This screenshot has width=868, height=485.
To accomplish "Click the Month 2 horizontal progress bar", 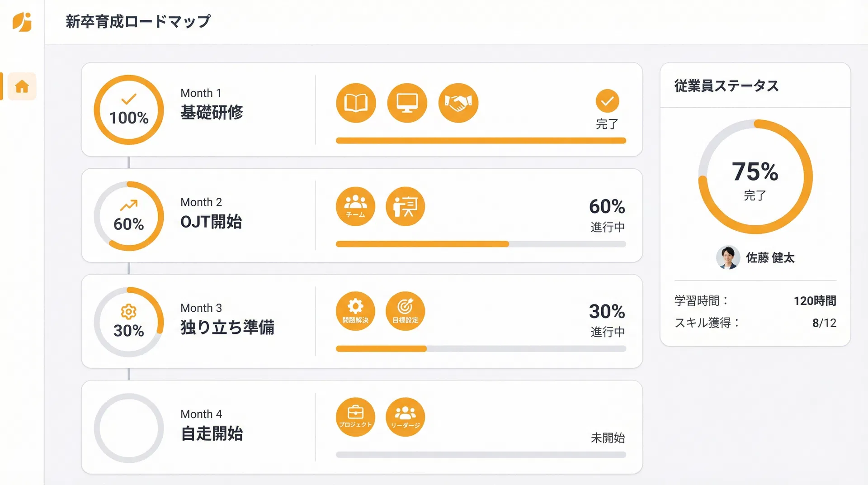I will [x=481, y=244].
